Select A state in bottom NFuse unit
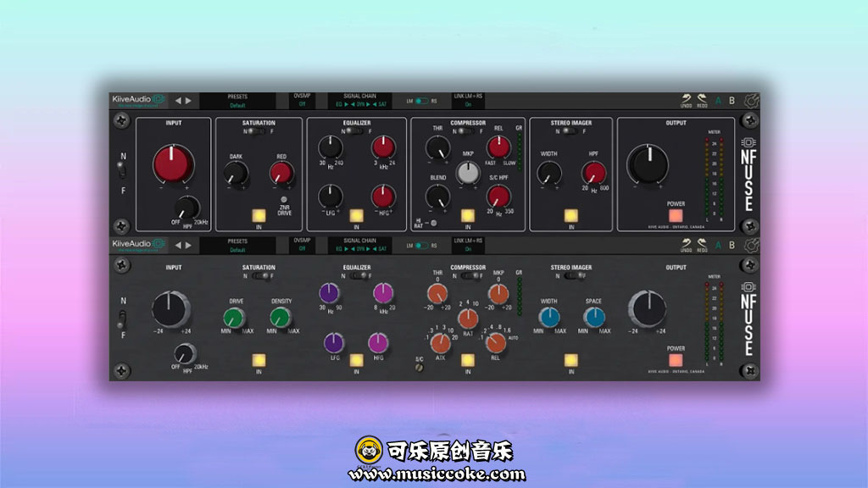 coord(718,245)
